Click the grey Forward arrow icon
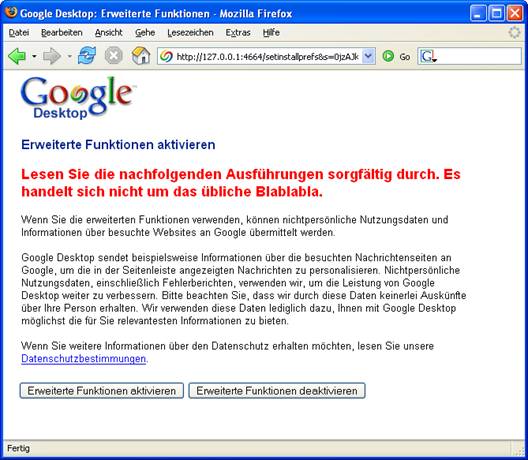This screenshot has height=460, width=528. point(52,56)
